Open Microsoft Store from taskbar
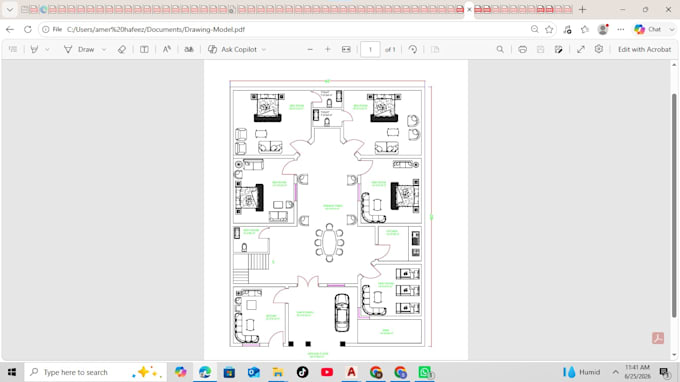The width and height of the screenshot is (680, 382). (229, 372)
